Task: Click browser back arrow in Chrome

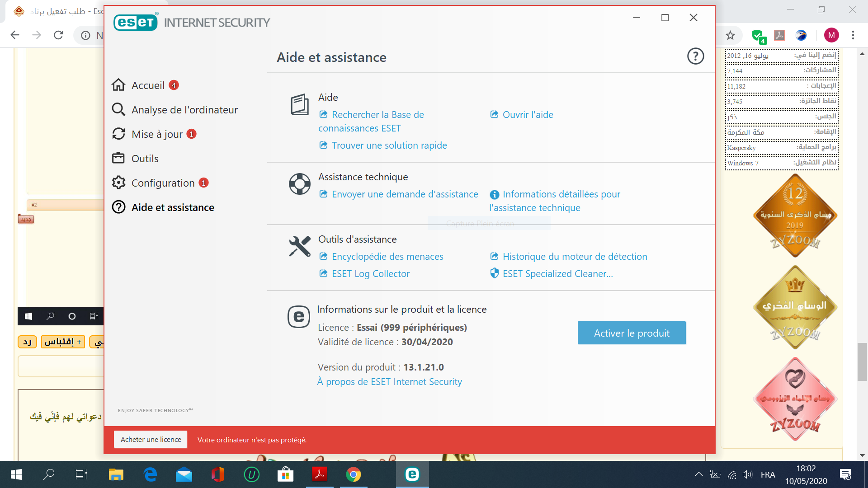Action: [15, 35]
